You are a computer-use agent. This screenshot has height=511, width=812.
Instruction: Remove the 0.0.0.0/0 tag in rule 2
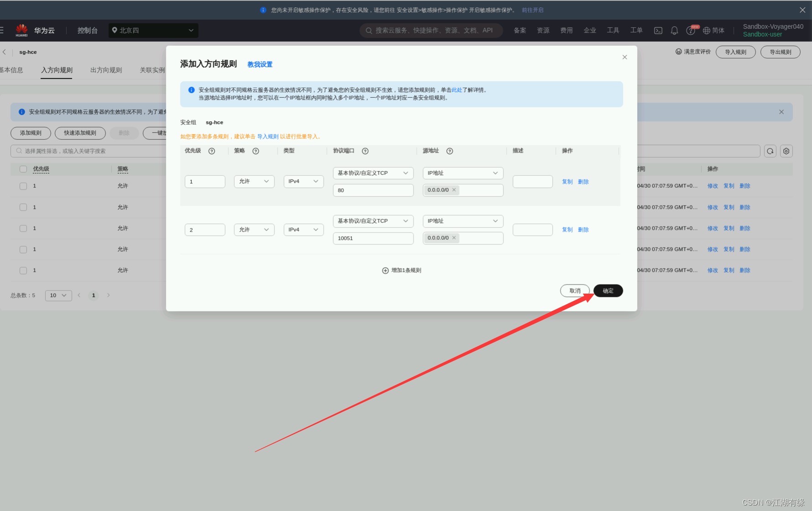point(454,238)
